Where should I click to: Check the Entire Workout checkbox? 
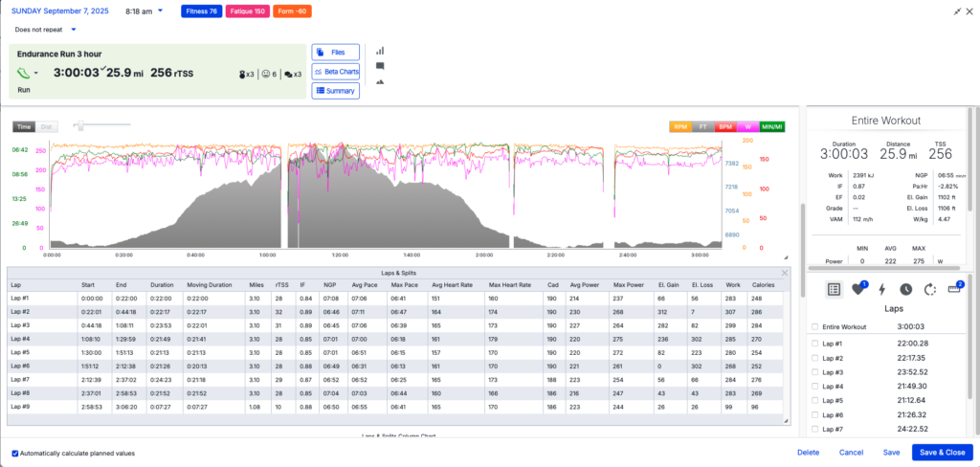click(814, 326)
